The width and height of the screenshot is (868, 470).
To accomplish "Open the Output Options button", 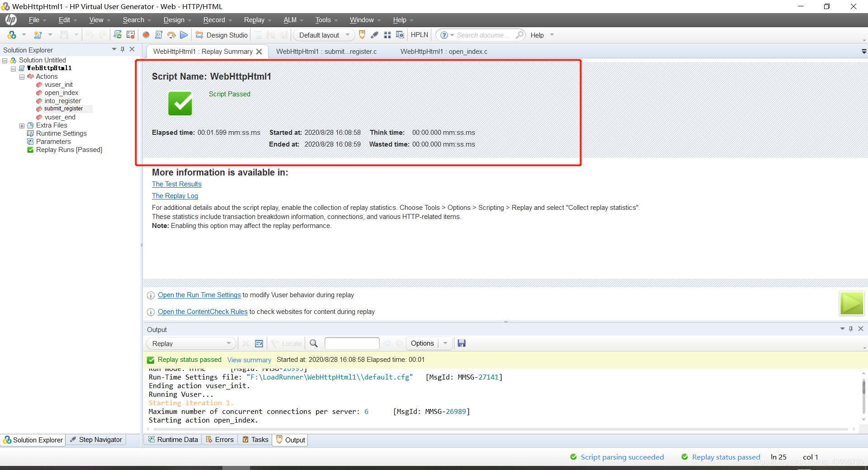I will (x=422, y=343).
